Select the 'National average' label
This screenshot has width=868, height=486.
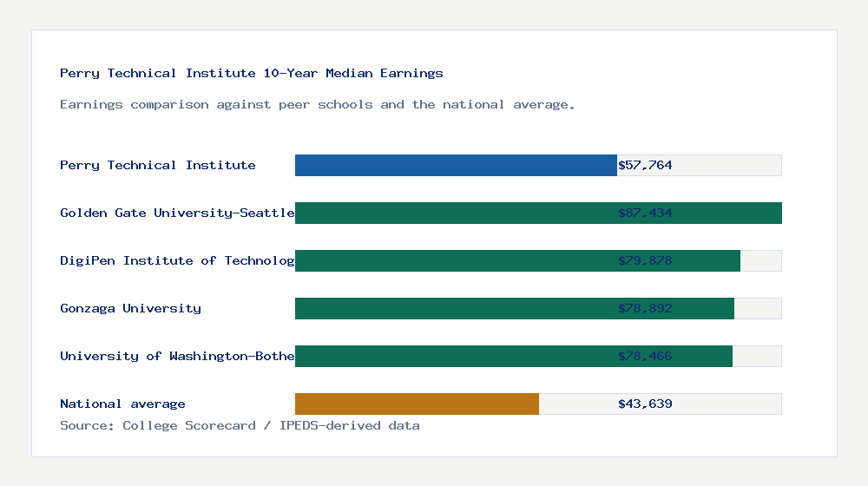pyautogui.click(x=122, y=404)
